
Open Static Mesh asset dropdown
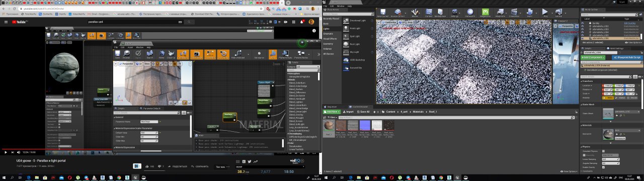627,112
